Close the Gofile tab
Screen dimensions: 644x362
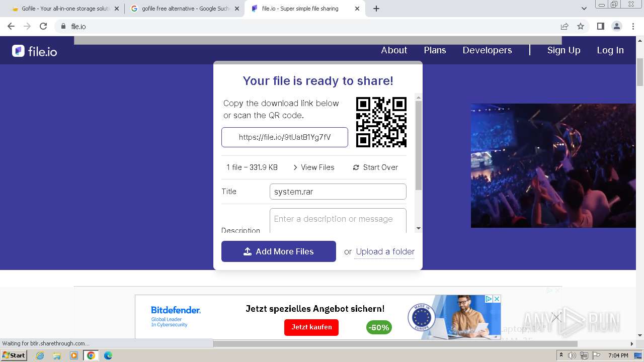click(117, 9)
